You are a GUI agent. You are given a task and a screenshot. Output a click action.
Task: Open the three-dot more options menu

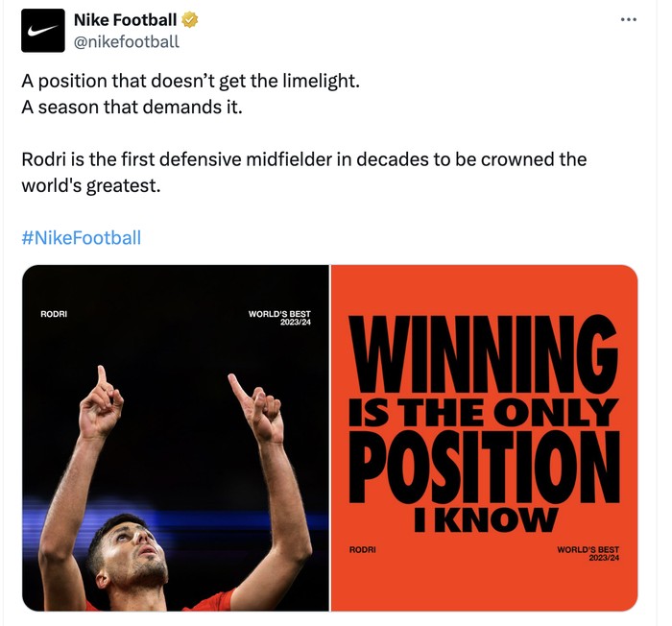click(x=629, y=20)
